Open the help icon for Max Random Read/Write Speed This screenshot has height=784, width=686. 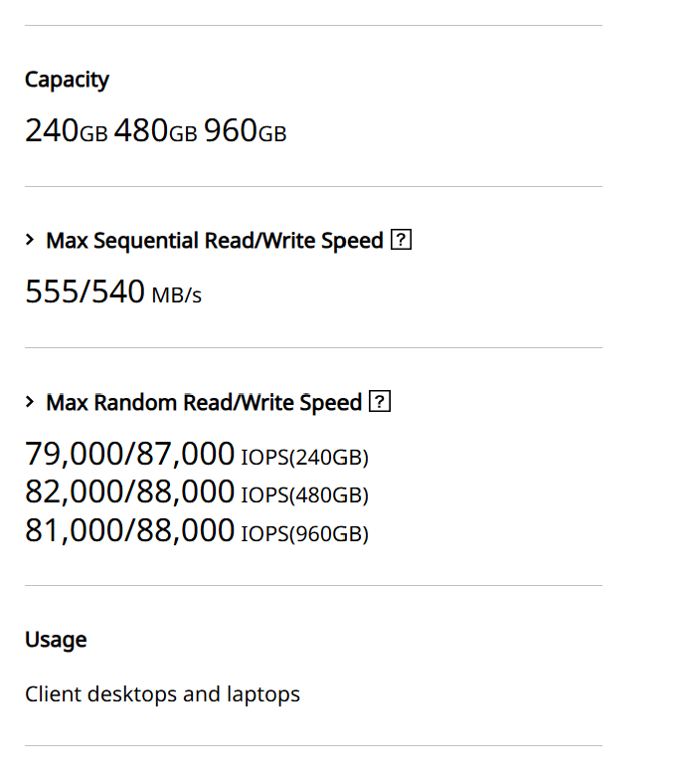[x=379, y=402]
